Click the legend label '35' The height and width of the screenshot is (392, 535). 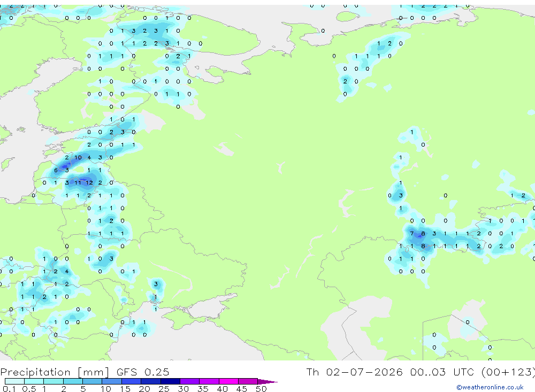point(203,389)
